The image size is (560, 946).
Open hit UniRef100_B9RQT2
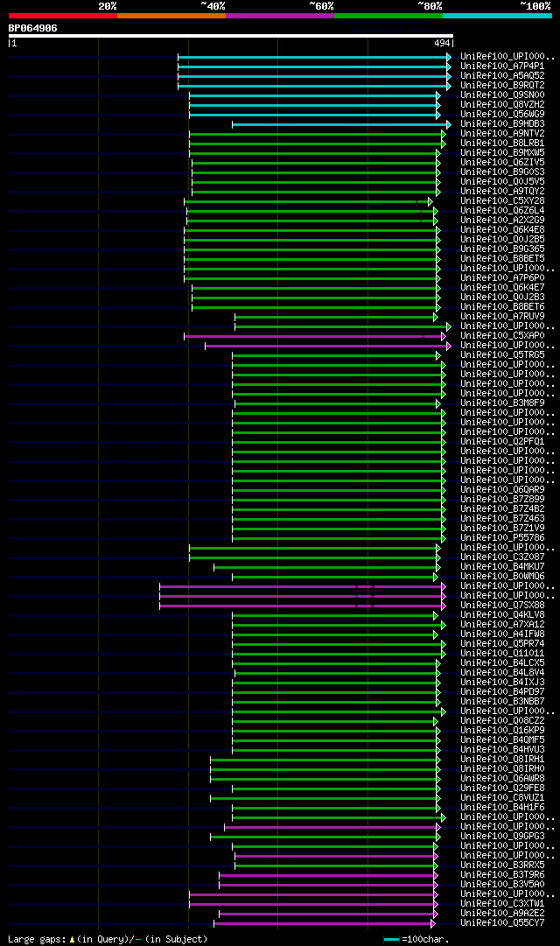[502, 86]
